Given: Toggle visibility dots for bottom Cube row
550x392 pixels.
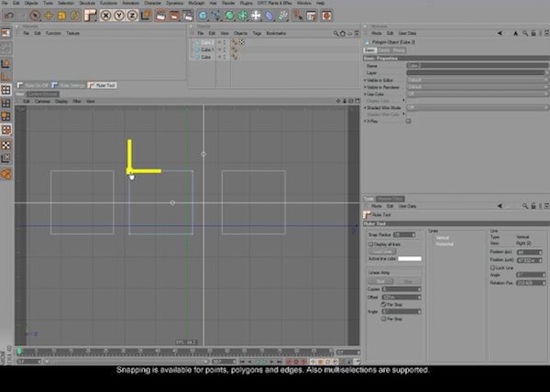Looking at the screenshot, I should 223,57.
